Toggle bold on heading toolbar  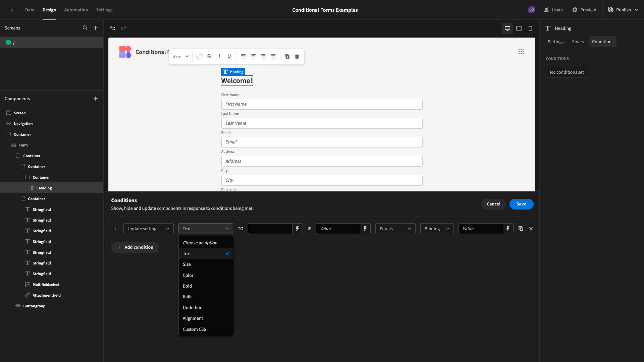pyautogui.click(x=209, y=56)
